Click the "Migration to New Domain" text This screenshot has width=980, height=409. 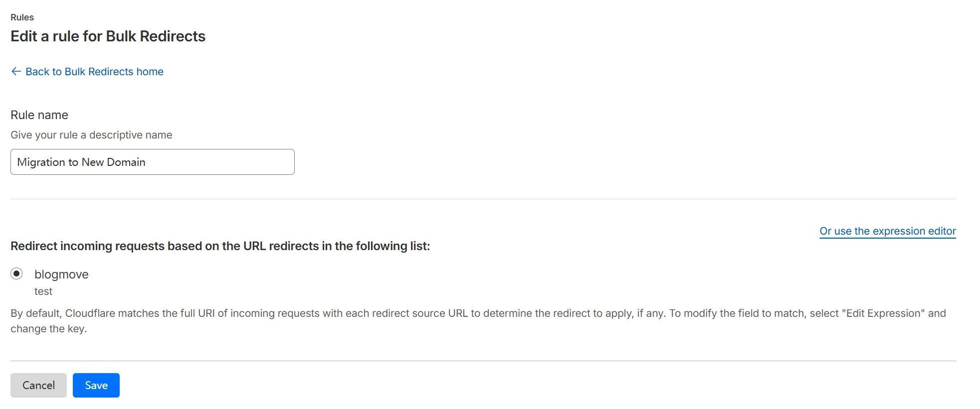(x=81, y=162)
